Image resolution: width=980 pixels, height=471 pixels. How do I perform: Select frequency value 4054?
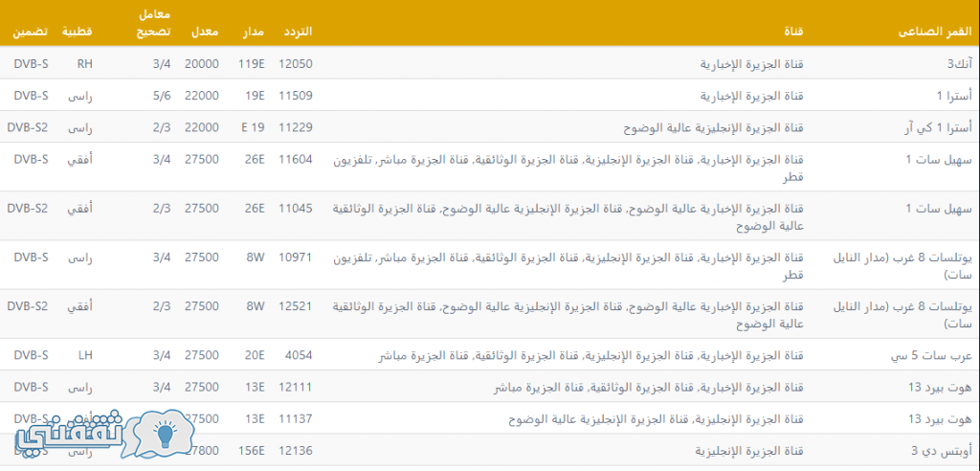(x=300, y=355)
